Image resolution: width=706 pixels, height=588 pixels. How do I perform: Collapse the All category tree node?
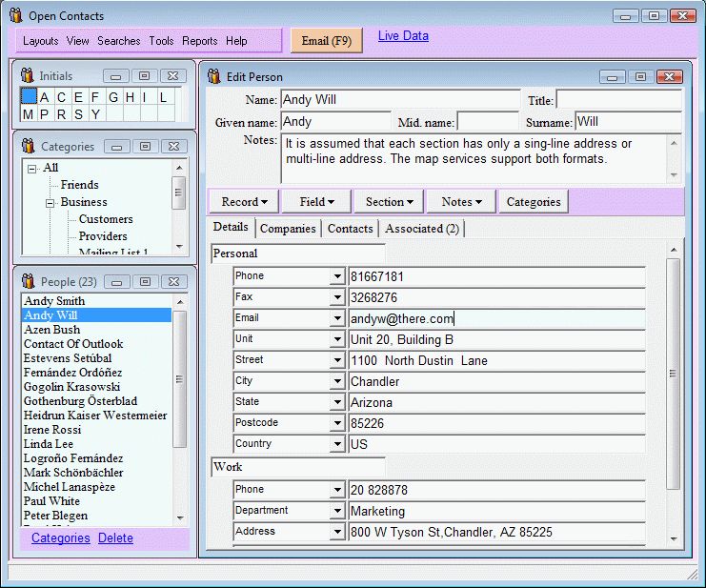31,169
